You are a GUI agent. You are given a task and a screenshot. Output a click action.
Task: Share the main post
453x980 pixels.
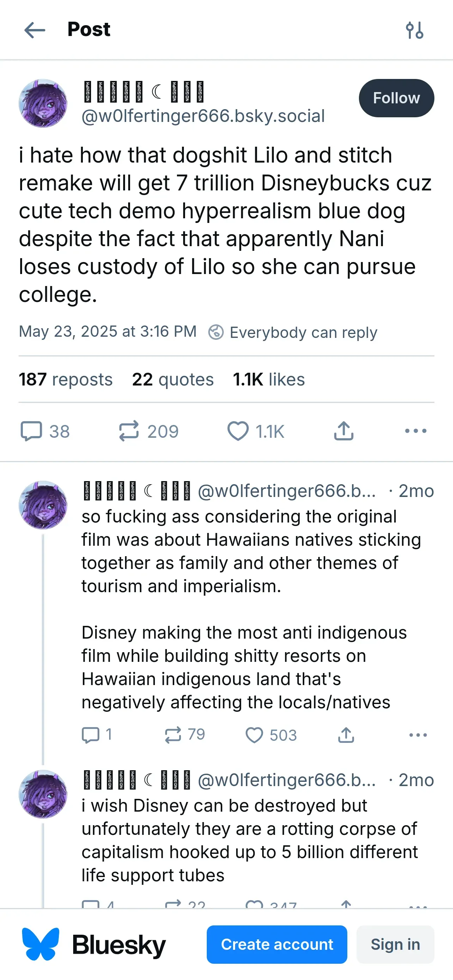point(343,431)
